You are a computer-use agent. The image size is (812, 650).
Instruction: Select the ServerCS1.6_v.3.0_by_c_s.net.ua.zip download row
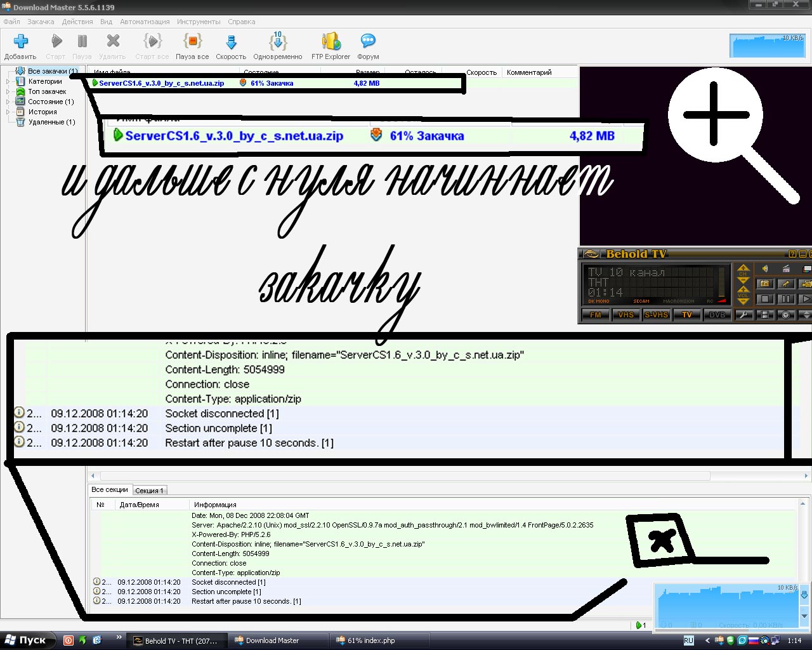point(331,83)
